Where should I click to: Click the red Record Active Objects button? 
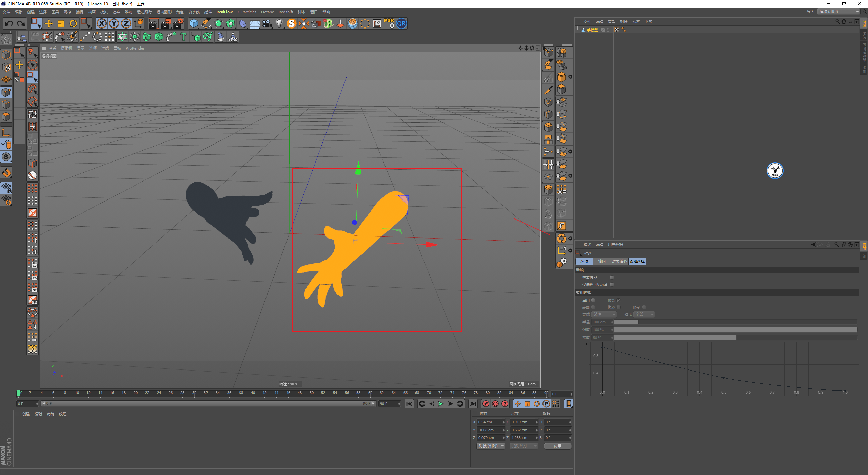pyautogui.click(x=486, y=404)
